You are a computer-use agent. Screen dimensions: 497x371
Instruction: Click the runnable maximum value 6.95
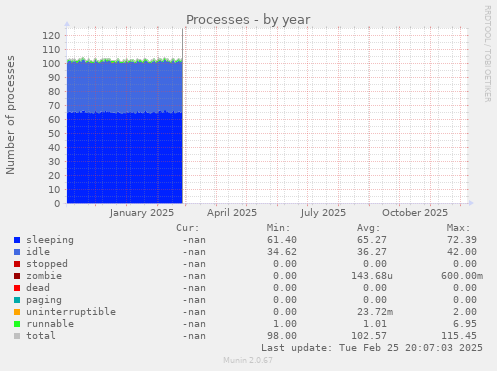click(x=465, y=324)
